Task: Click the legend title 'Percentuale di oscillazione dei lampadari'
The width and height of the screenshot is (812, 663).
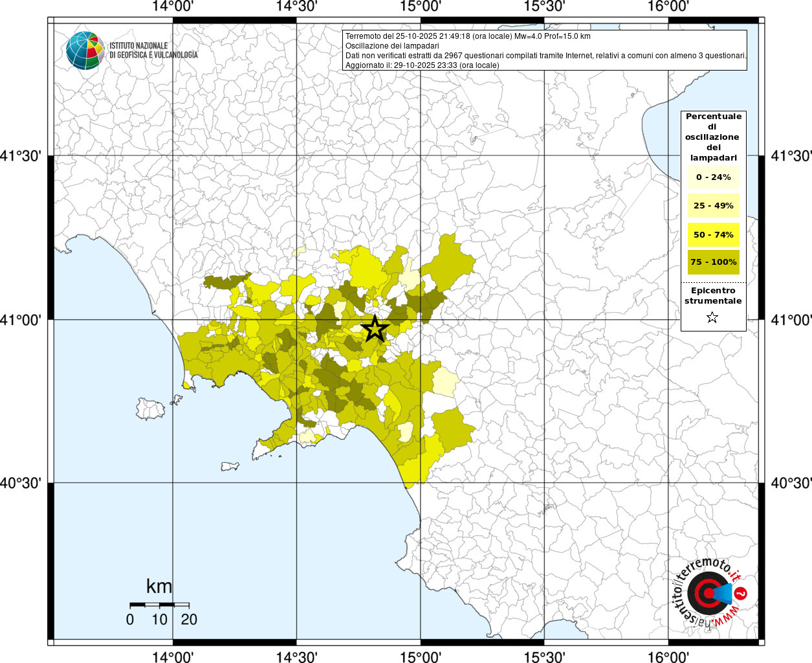Action: (713, 137)
